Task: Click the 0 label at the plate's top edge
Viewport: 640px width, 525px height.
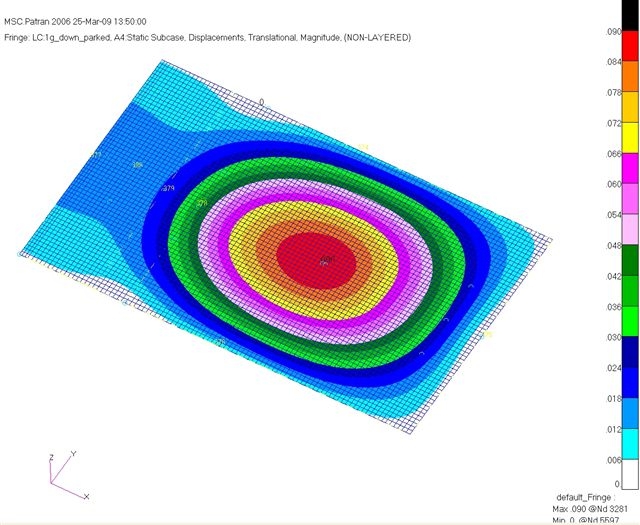Action: coord(262,102)
